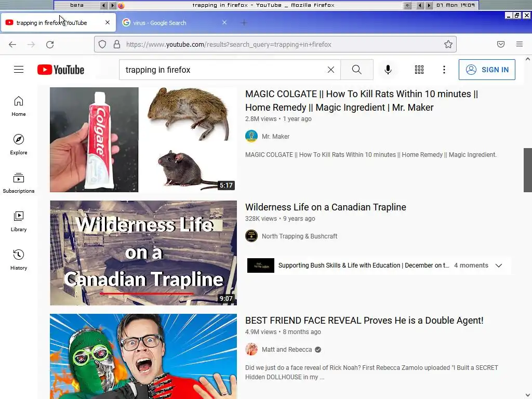This screenshot has width=532, height=399.
Task: Go to Home in sidebar
Action: click(19, 106)
